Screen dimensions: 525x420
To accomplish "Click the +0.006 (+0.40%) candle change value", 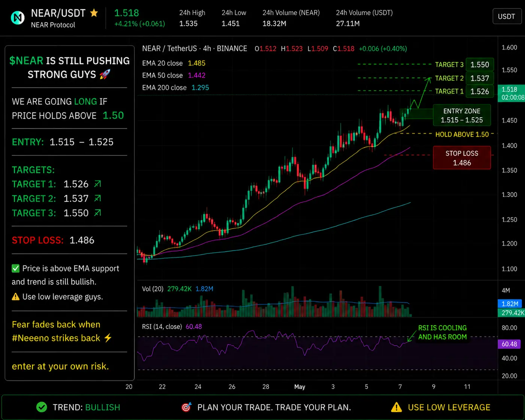I will pos(383,49).
